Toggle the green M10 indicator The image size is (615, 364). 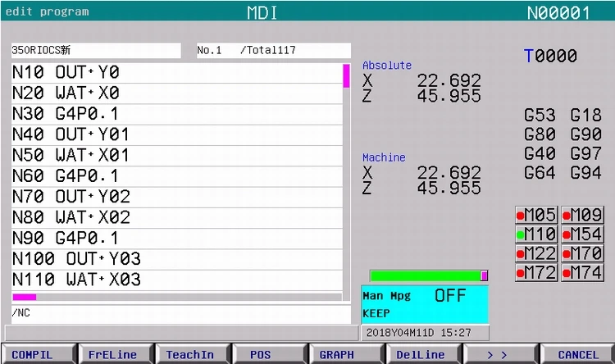coord(536,234)
